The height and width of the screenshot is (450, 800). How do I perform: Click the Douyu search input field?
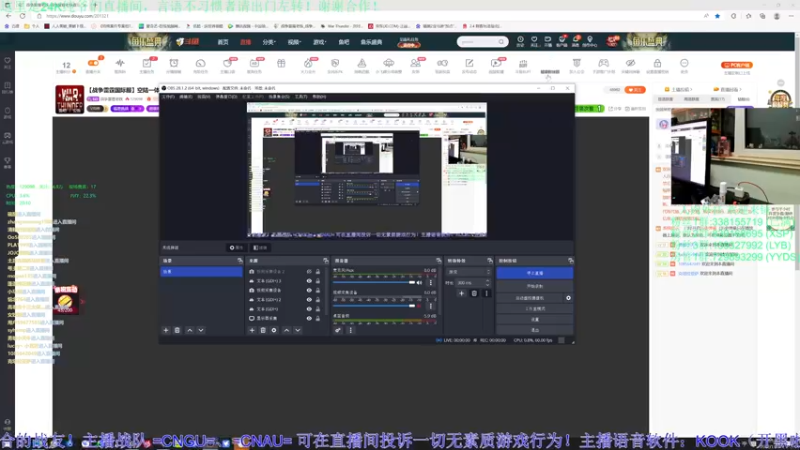coord(478,42)
